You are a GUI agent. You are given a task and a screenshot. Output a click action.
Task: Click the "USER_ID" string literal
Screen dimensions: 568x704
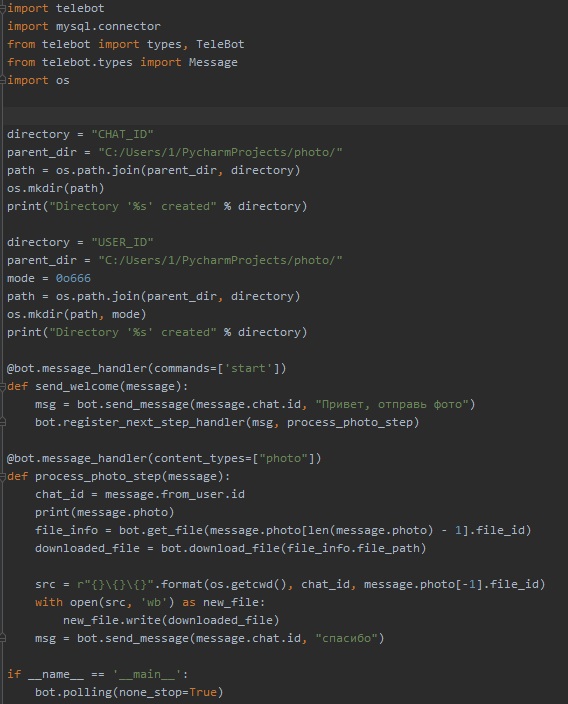point(123,242)
